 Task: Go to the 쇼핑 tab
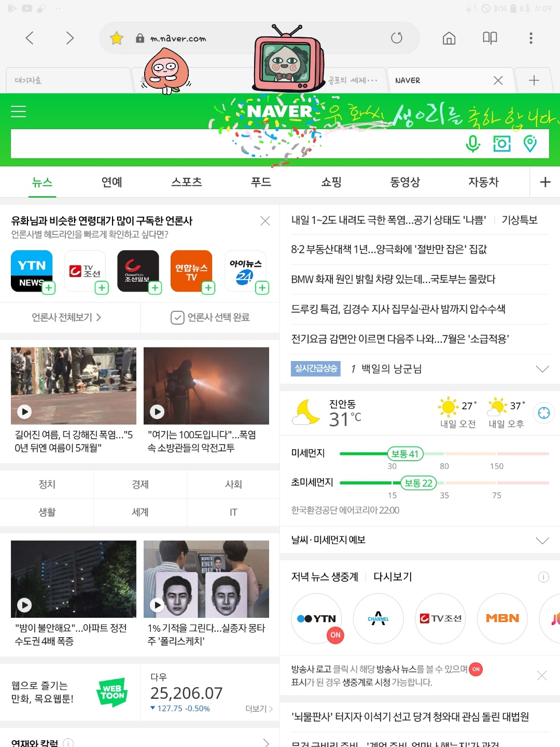331,182
